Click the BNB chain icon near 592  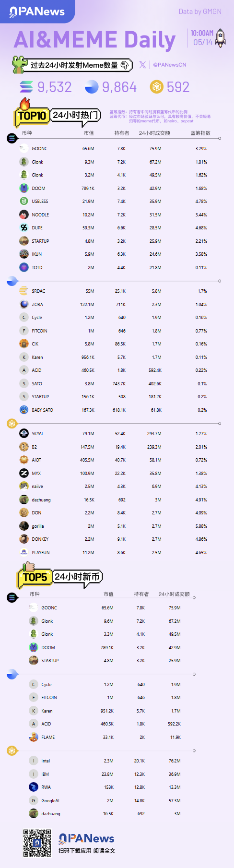click(x=157, y=86)
